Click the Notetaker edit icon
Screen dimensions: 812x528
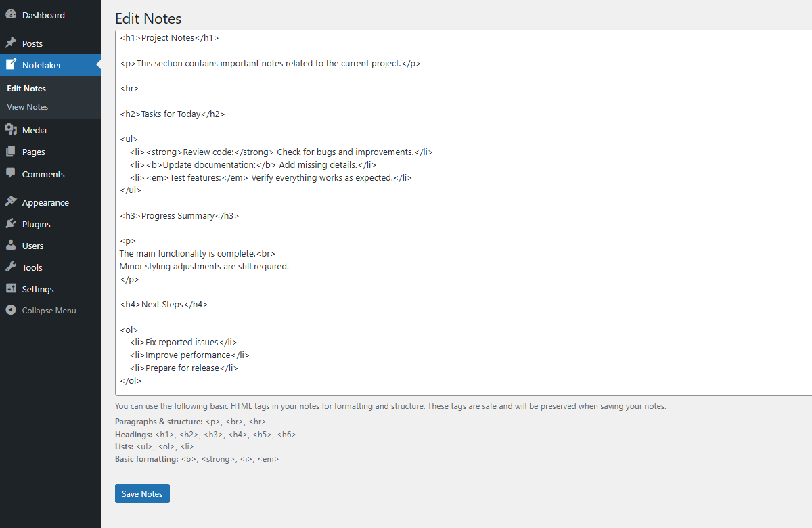[x=11, y=65]
